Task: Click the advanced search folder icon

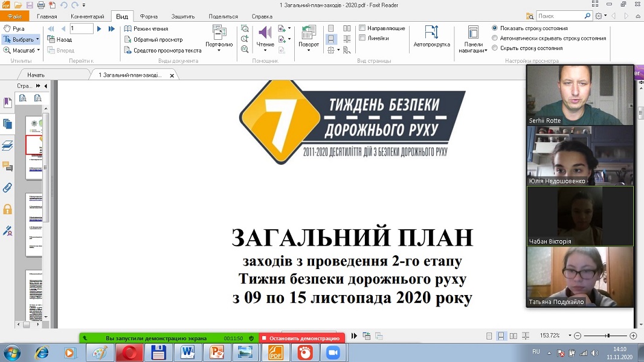Action: coord(530,16)
